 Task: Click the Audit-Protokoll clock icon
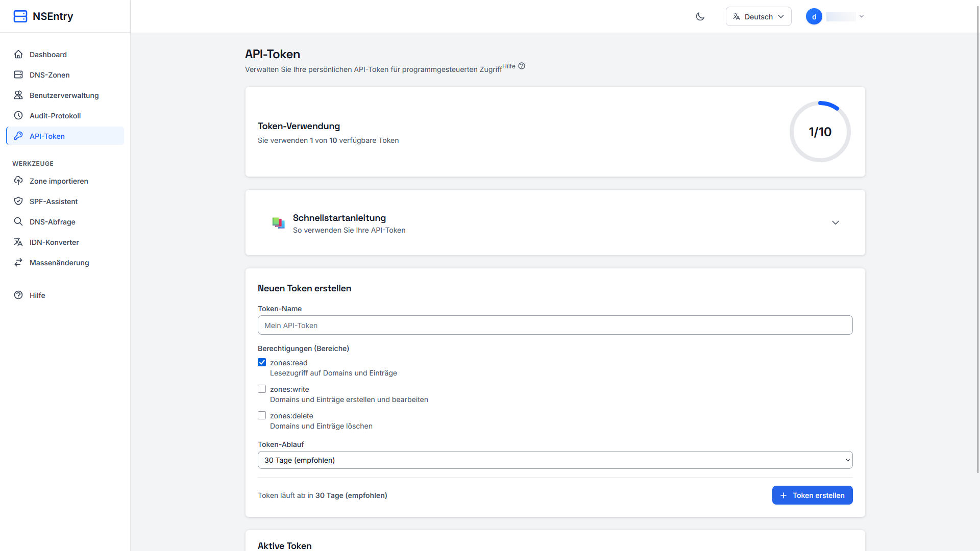18,115
